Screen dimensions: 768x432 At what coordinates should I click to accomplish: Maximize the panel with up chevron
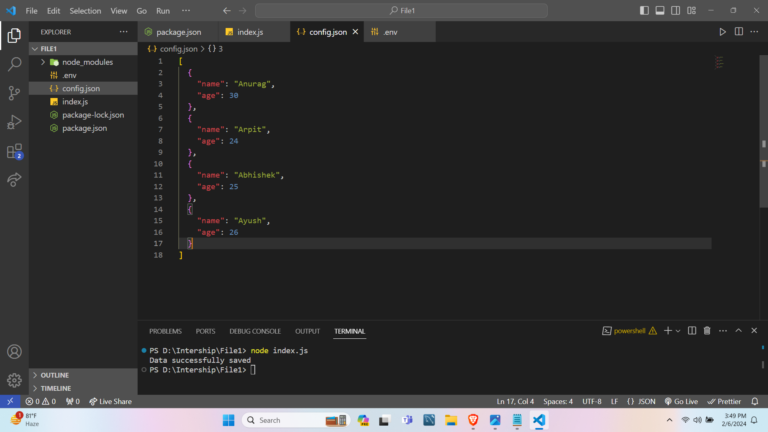739,331
